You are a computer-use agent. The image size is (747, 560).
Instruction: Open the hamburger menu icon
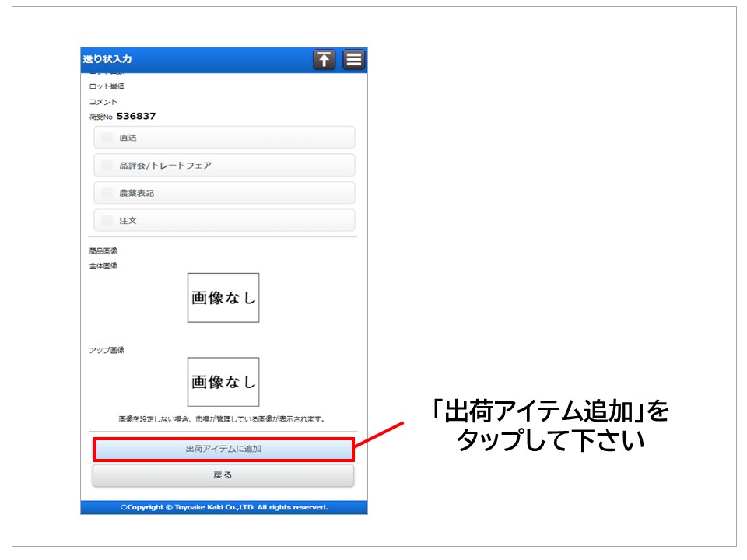coord(353,60)
